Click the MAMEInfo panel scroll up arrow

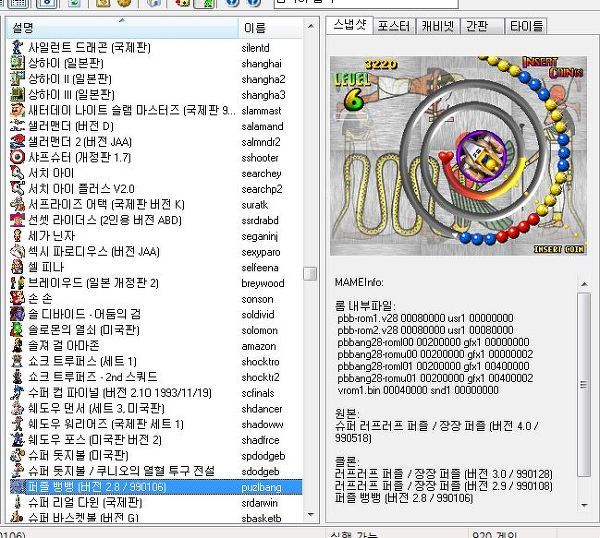(x=584, y=284)
